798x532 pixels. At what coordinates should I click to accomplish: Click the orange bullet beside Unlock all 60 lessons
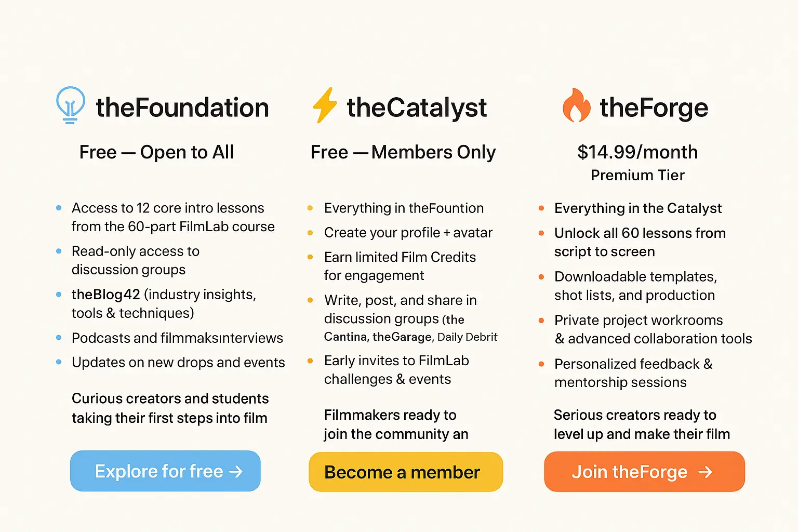541,233
